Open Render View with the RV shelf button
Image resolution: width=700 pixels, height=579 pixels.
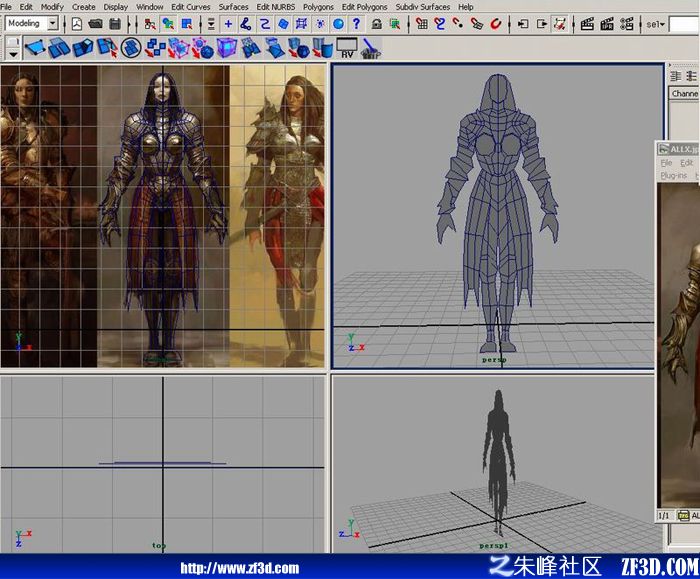[x=347, y=48]
